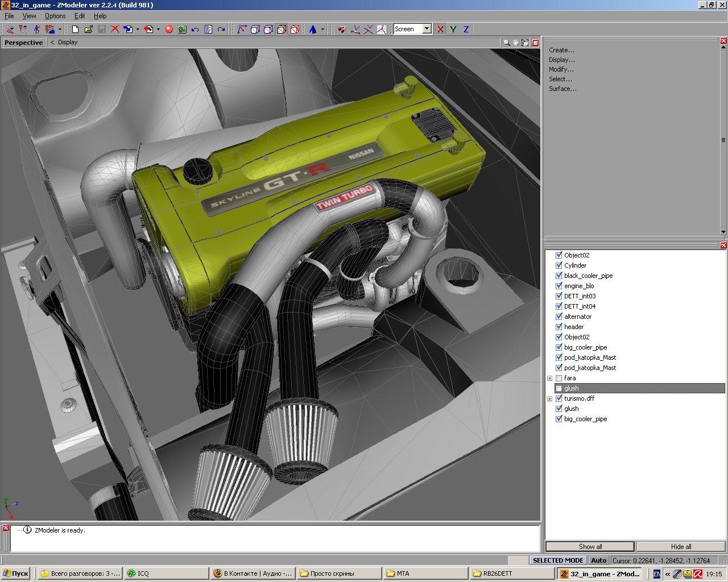Uncheck the alternator checkbox
The image size is (728, 582).
click(x=559, y=317)
